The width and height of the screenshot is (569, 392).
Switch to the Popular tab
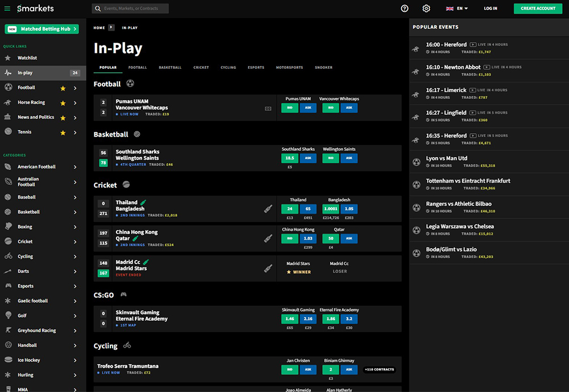[108, 68]
